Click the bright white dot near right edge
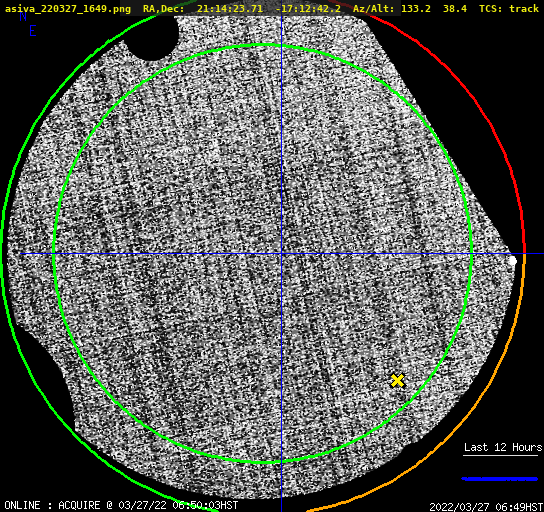 tap(512, 261)
